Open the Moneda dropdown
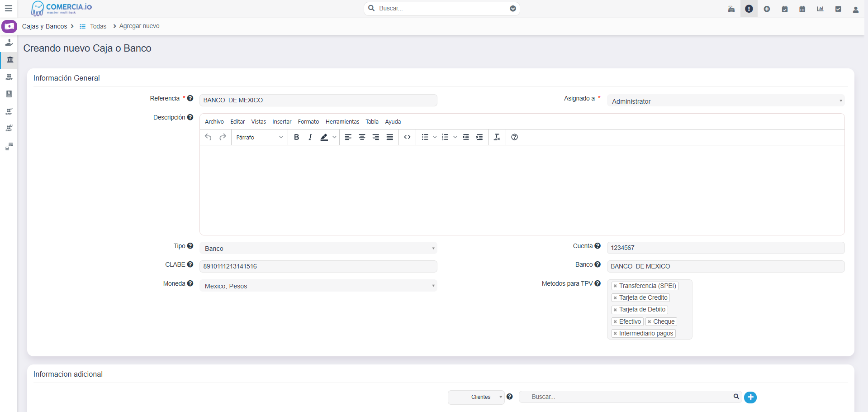 coord(318,286)
